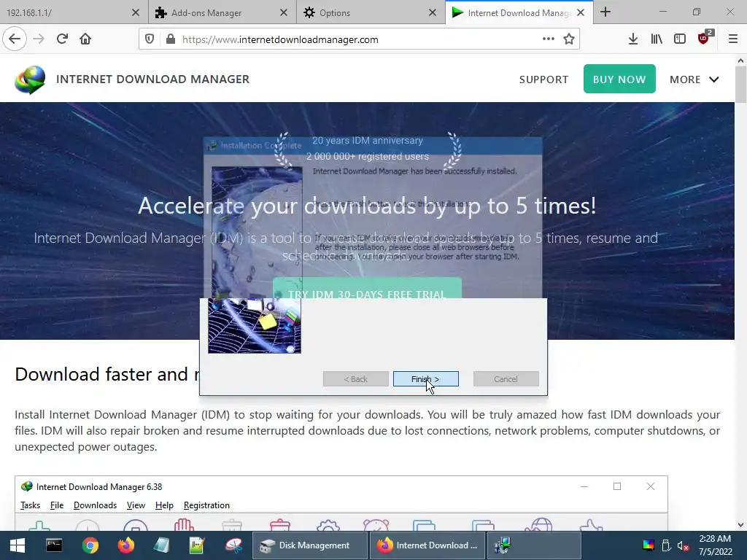Open Firefox hamburger menu
Viewport: 747px width, 560px height.
(733, 39)
